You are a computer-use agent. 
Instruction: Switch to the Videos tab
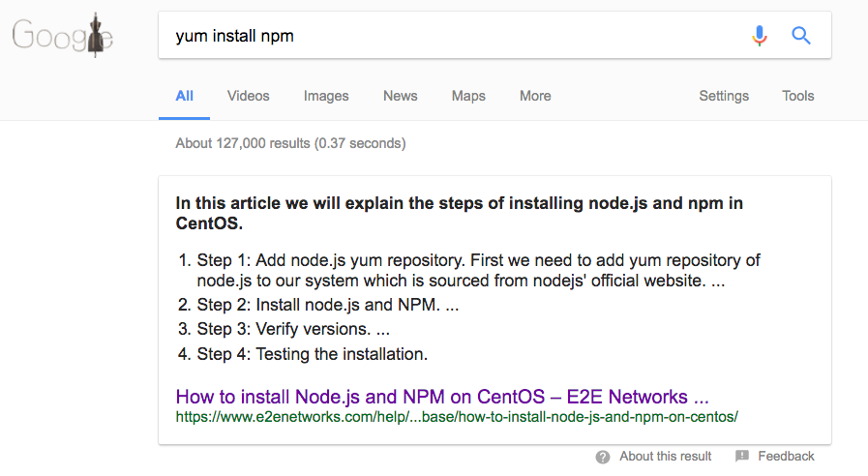[x=248, y=96]
